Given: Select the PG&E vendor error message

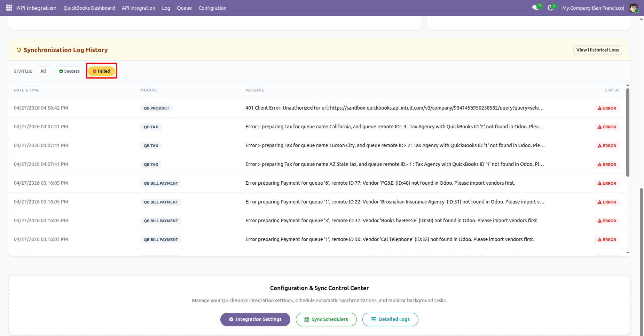Looking at the screenshot, I should (380, 183).
